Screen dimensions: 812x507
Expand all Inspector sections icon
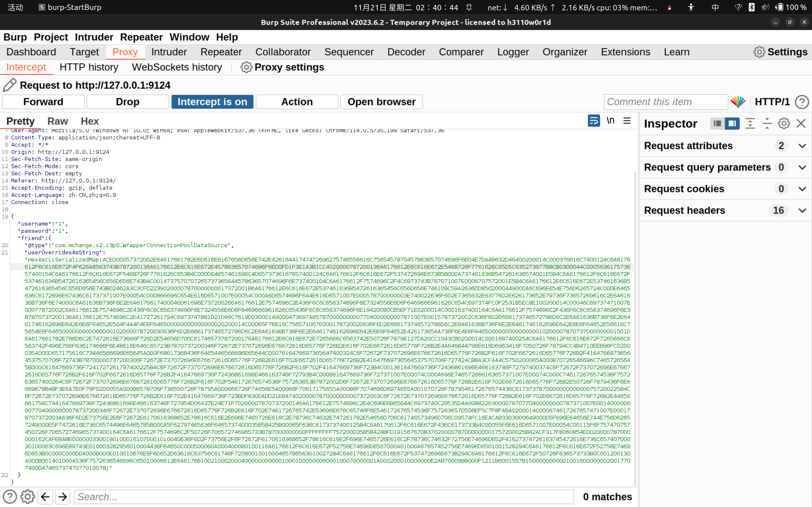pyautogui.click(x=750, y=123)
